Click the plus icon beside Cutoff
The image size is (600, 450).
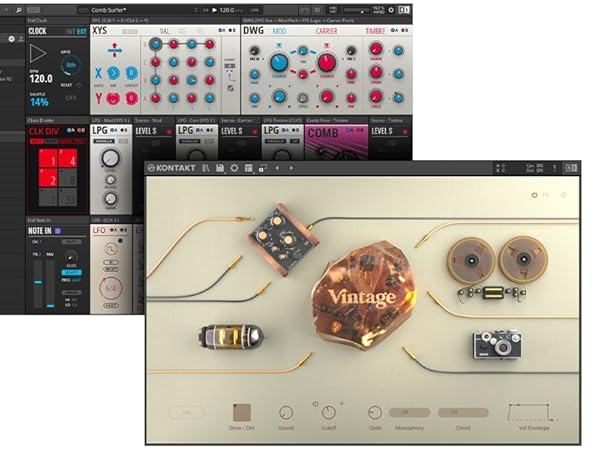(x=342, y=403)
